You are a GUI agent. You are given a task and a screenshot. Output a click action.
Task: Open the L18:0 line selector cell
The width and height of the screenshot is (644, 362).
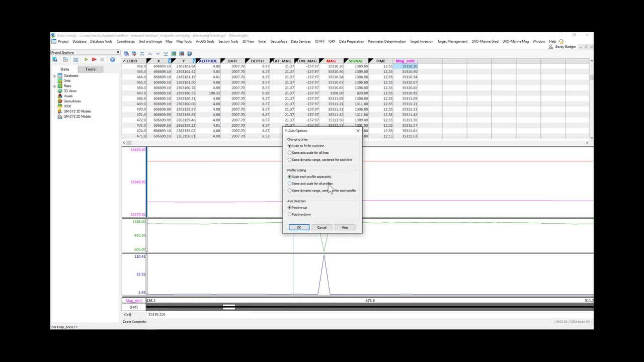click(134, 61)
